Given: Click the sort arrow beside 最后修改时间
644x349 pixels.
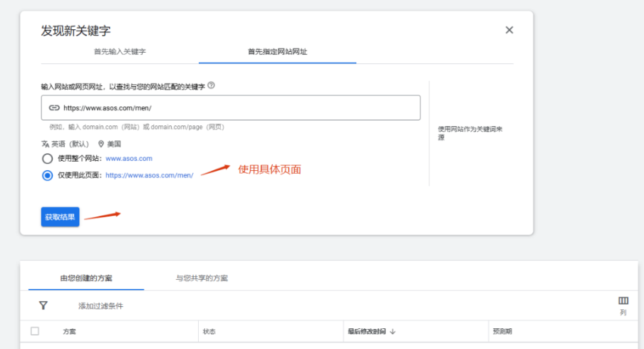Looking at the screenshot, I should click(x=393, y=332).
